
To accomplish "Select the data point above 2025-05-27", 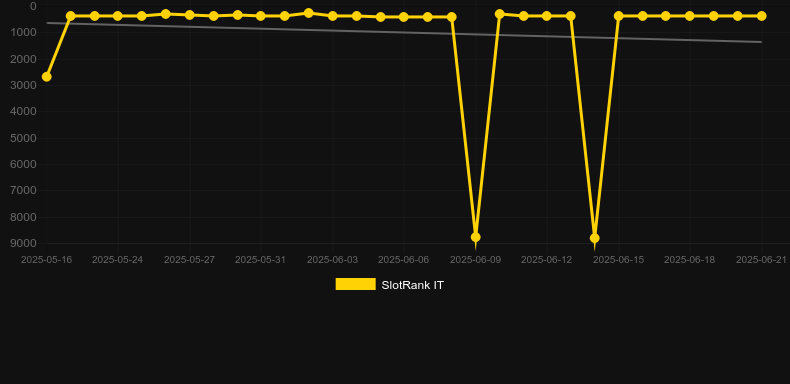I will coord(189,15).
